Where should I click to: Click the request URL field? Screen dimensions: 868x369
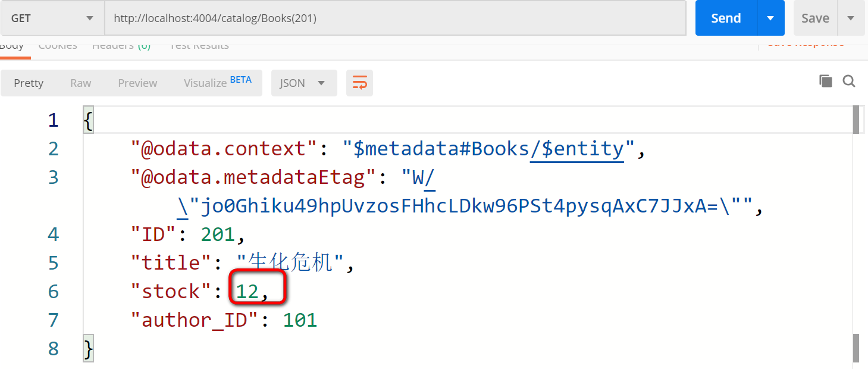[x=396, y=18]
